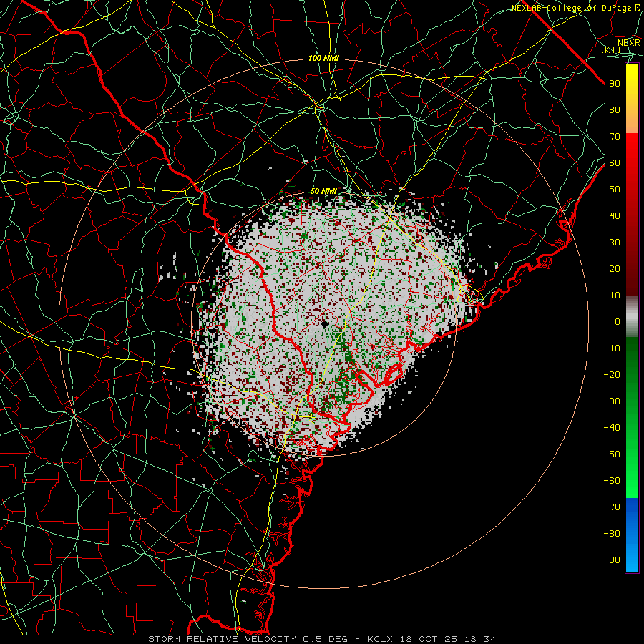
Task: Click STORM RELATIVE VELOCITY in the caption
Action: [222, 639]
